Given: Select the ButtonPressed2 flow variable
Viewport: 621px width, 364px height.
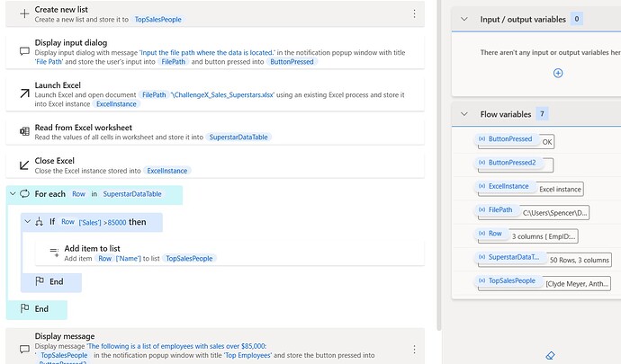Looking at the screenshot, I should click(x=508, y=163).
